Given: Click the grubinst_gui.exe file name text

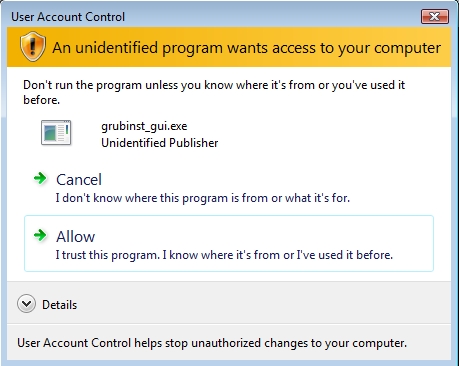Looking at the screenshot, I should click(x=144, y=126).
